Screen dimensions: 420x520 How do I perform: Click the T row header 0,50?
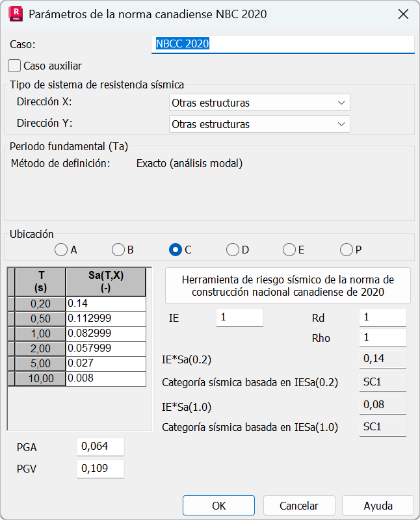40,318
